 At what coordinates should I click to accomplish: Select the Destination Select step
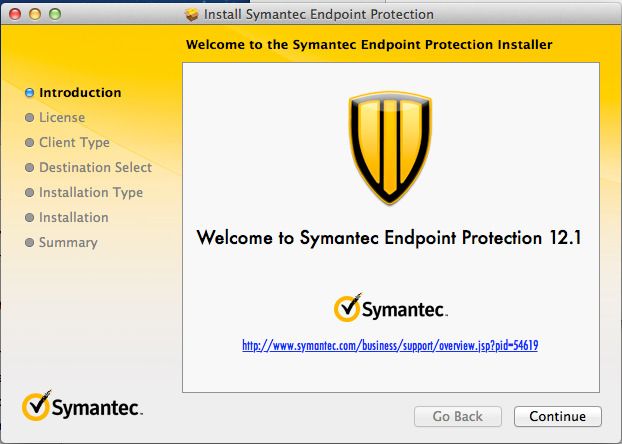95,167
